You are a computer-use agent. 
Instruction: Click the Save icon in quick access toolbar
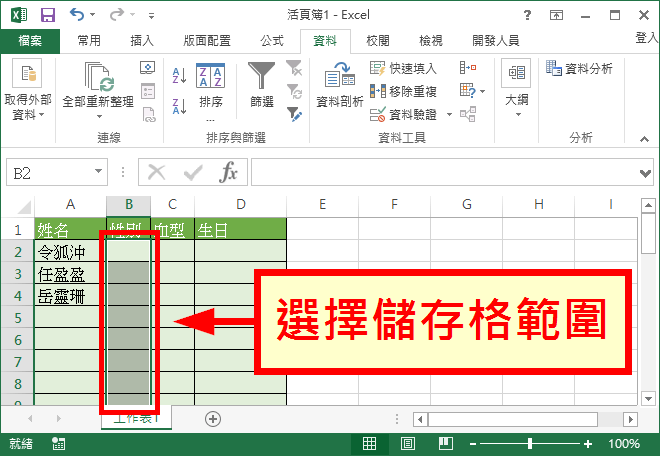pyautogui.click(x=48, y=15)
